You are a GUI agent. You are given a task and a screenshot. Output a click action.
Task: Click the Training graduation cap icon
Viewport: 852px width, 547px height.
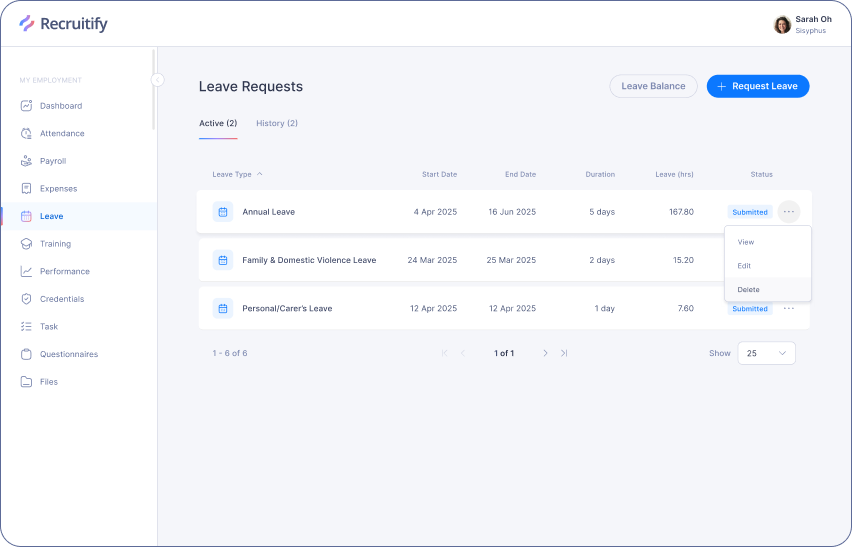[27, 244]
